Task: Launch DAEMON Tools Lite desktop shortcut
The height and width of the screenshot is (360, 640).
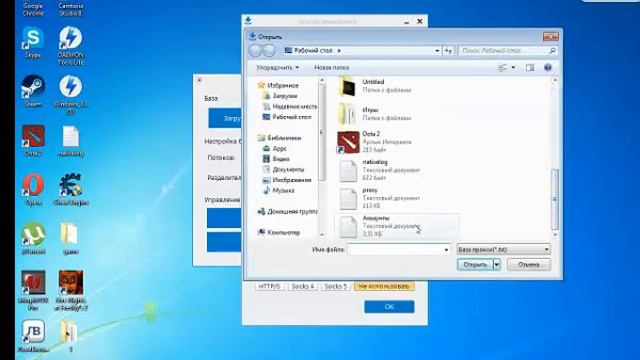Action: [71, 46]
